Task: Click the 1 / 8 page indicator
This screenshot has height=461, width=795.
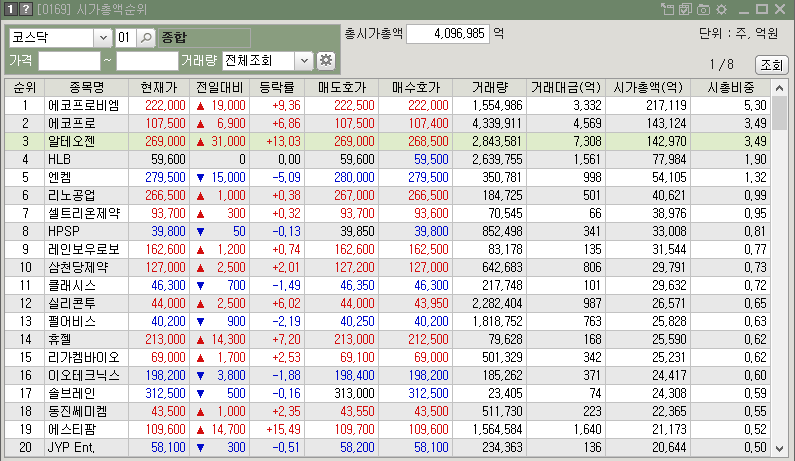Action: tap(721, 64)
